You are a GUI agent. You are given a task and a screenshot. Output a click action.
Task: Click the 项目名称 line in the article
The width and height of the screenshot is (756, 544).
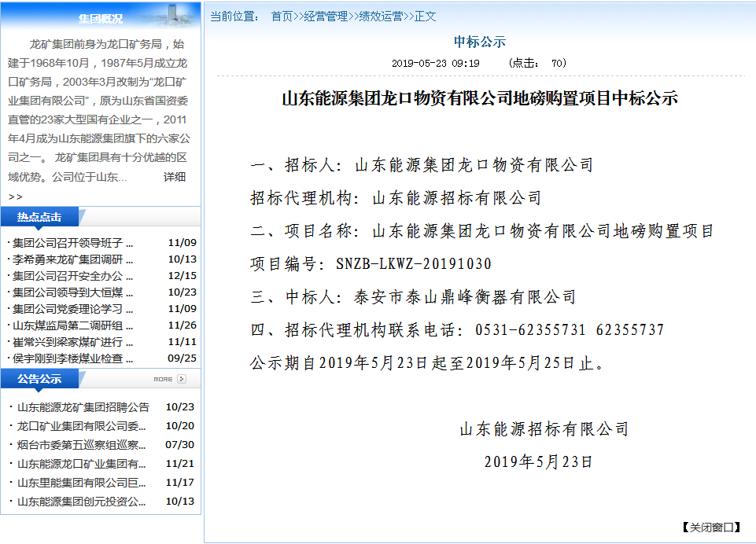pos(482,231)
